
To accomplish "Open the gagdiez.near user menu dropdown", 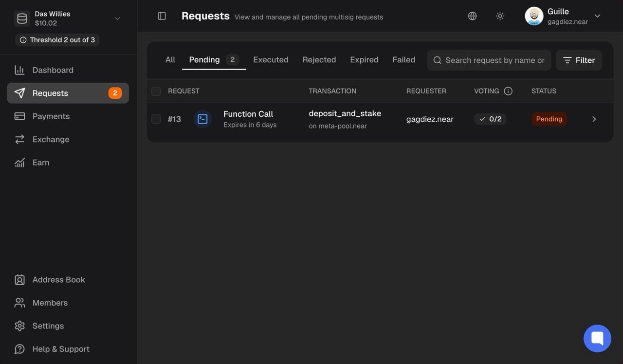I will pos(598,16).
